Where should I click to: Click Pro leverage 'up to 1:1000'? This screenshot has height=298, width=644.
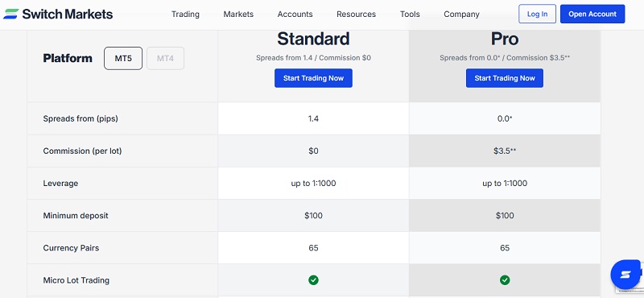pyautogui.click(x=505, y=184)
